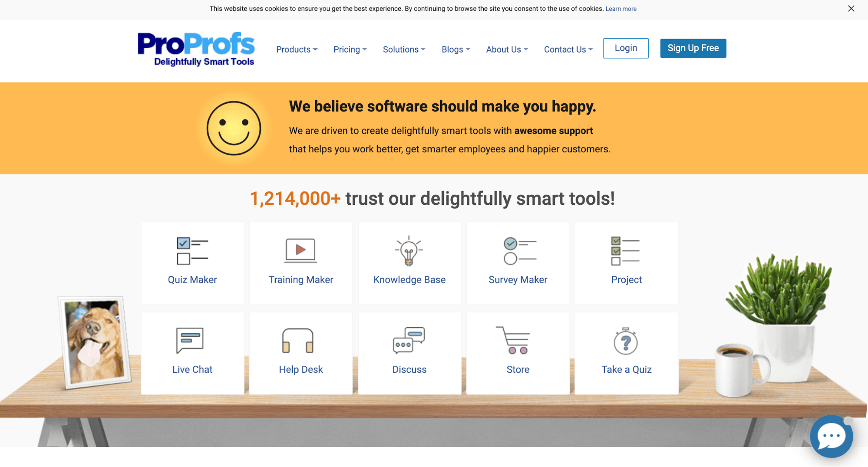Click the Login button
This screenshot has height=467, width=868.
tap(626, 48)
